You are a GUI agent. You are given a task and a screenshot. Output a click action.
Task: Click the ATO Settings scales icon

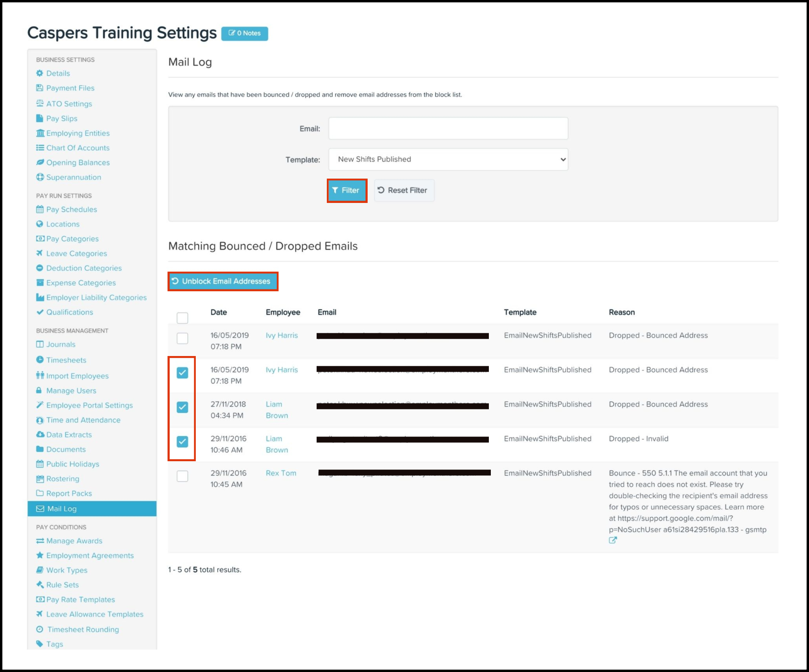click(x=40, y=103)
